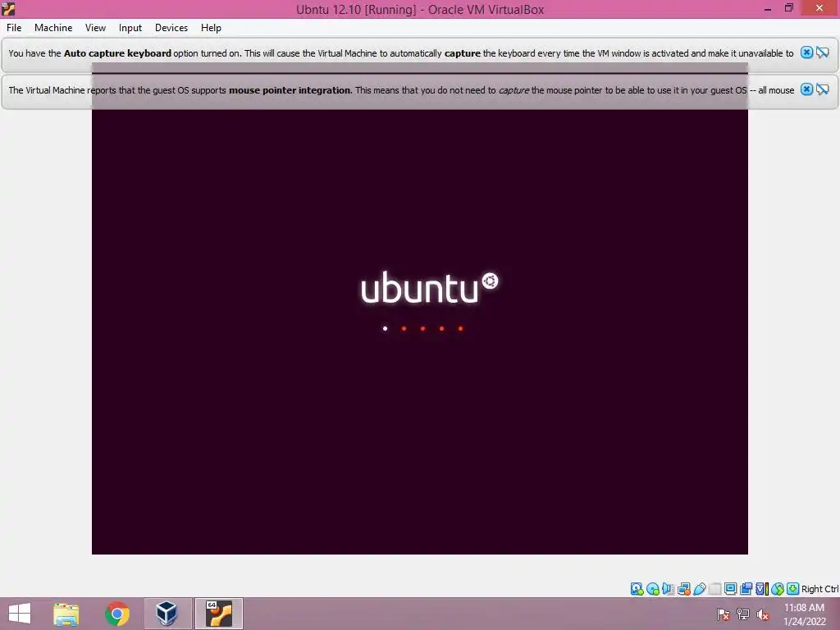Open the Windows Start button
840x630 pixels.
[20, 614]
